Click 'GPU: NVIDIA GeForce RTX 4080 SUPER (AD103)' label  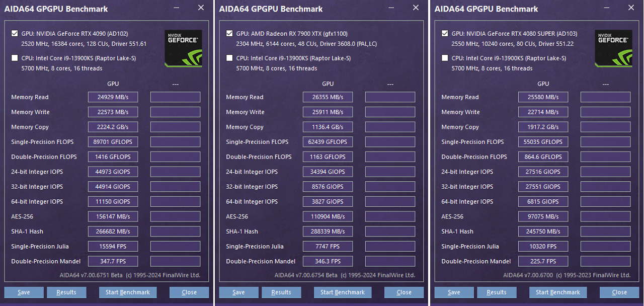coord(514,34)
